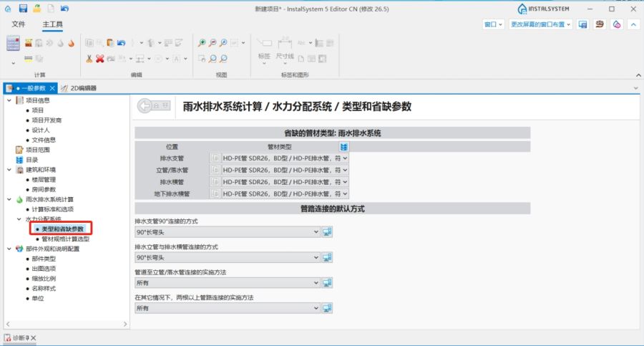This screenshot has width=644, height=346.
Task: Click the scissors cut icon
Action: point(89,59)
